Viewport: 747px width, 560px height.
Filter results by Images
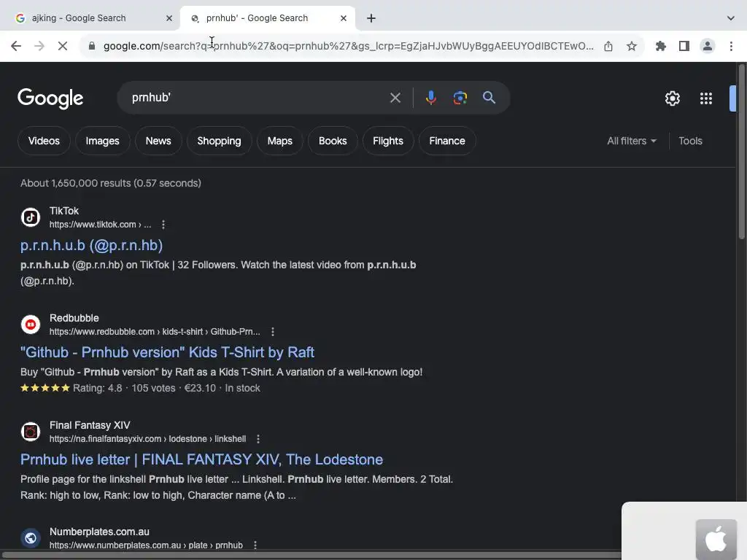102,141
